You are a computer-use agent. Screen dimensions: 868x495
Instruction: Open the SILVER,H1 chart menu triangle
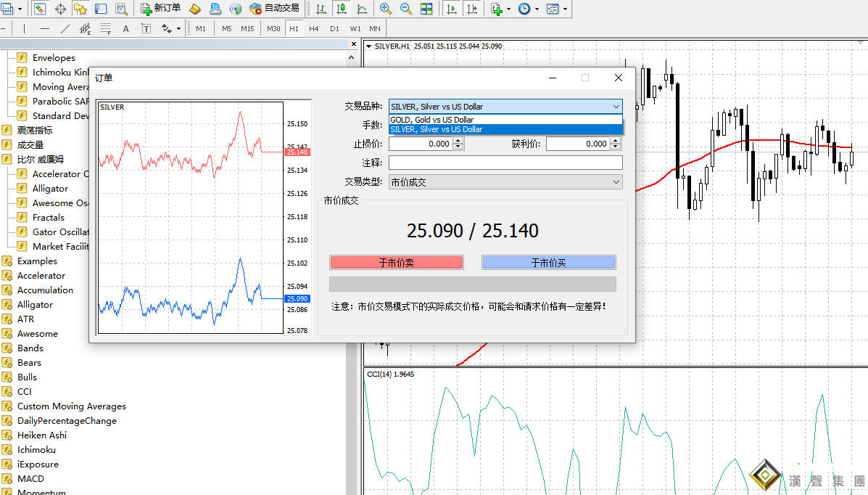[x=368, y=46]
